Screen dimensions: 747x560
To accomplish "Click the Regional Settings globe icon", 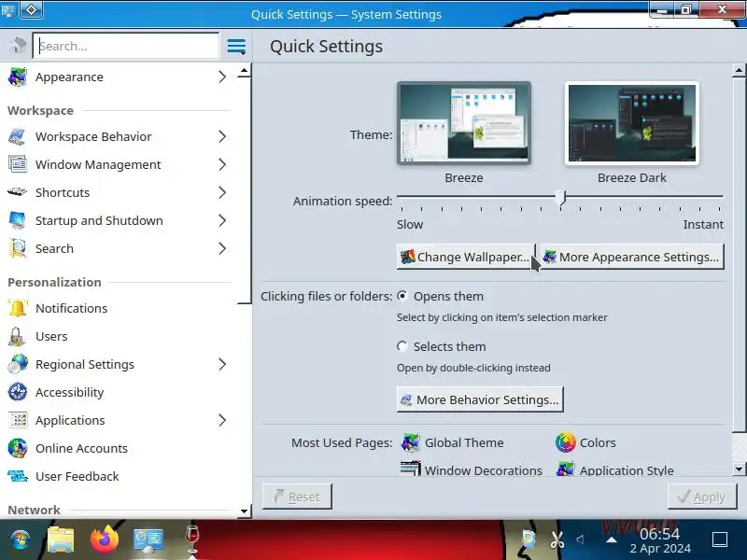I will (x=18, y=364).
